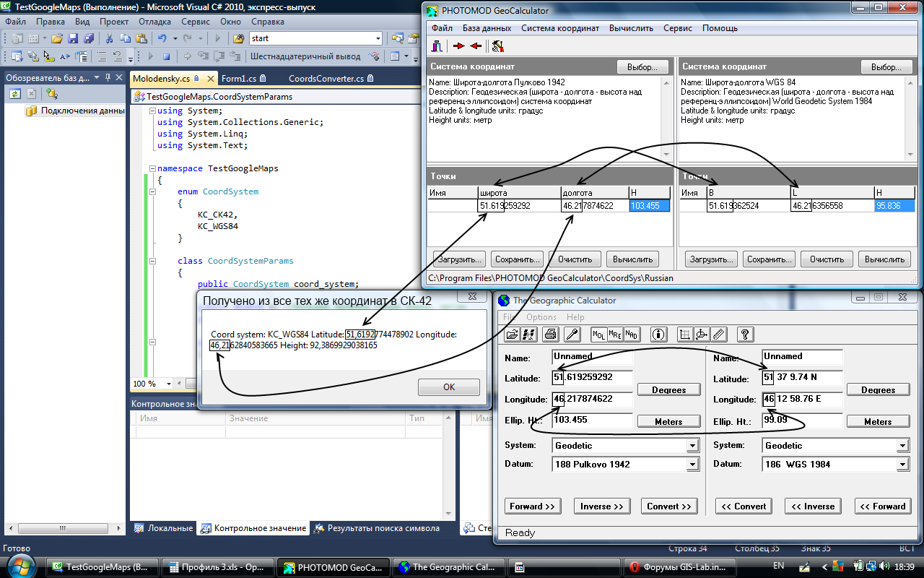Click the Convert >> button
The image size is (924, 578).
[x=670, y=506]
